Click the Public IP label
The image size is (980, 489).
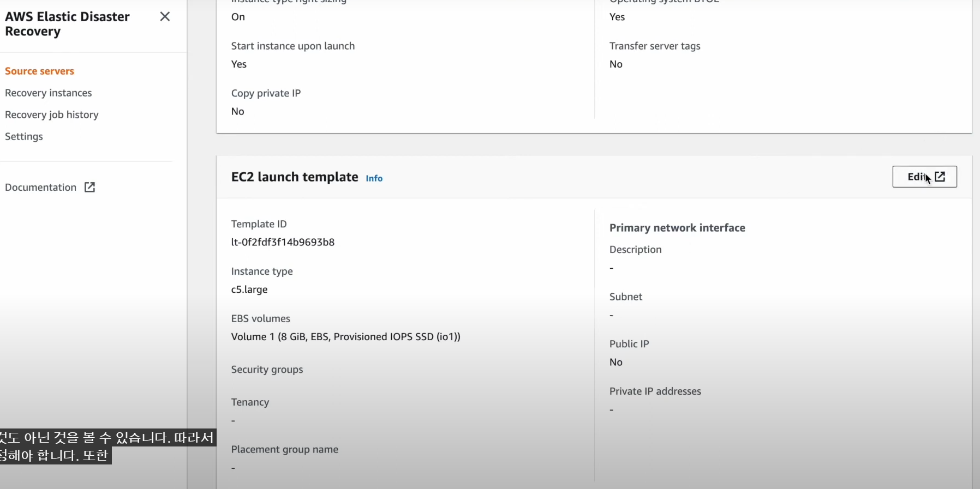click(x=629, y=344)
